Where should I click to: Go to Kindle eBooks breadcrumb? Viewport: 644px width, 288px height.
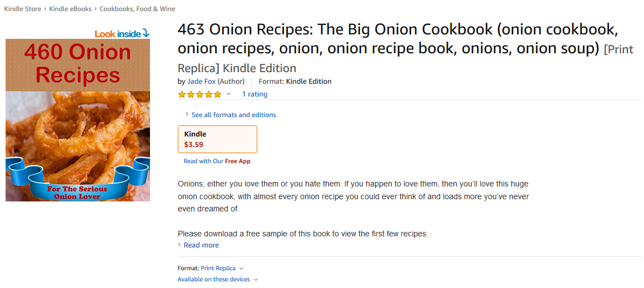70,9
